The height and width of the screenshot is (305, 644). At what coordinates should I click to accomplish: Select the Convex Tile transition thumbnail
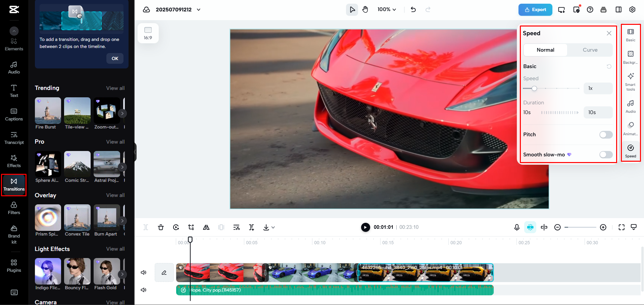(x=77, y=217)
